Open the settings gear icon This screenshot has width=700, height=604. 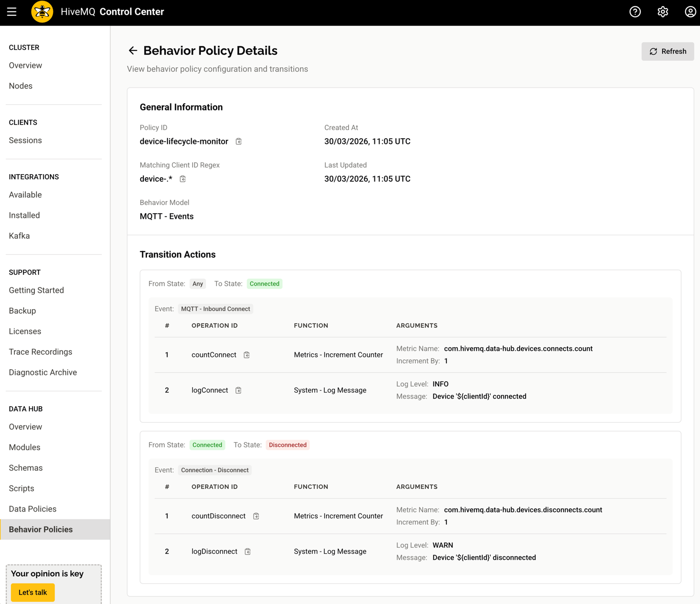click(663, 11)
